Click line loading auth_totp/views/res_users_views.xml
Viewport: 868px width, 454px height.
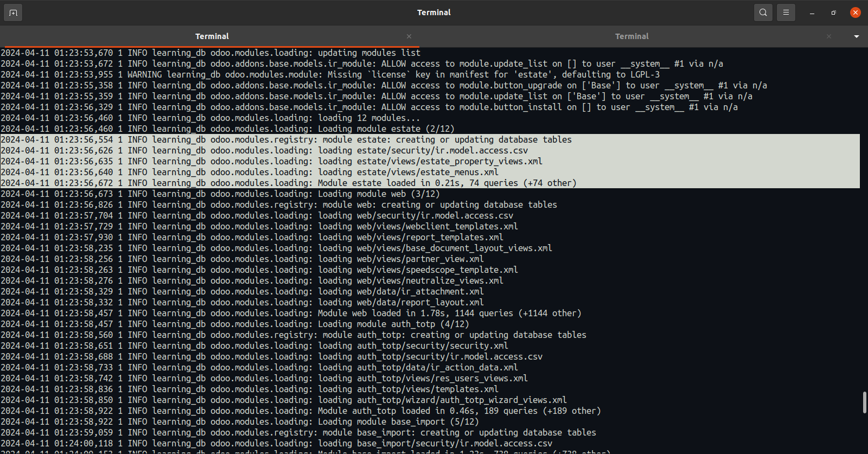coord(264,378)
